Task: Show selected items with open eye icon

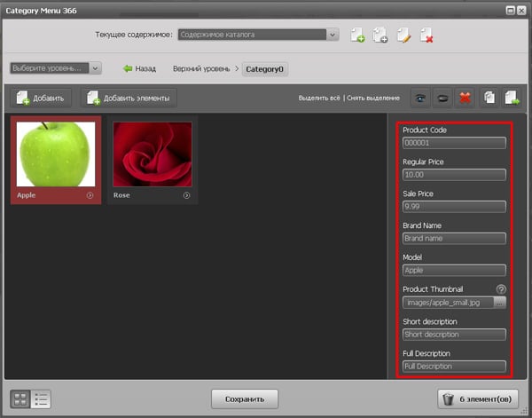Action: 417,97
